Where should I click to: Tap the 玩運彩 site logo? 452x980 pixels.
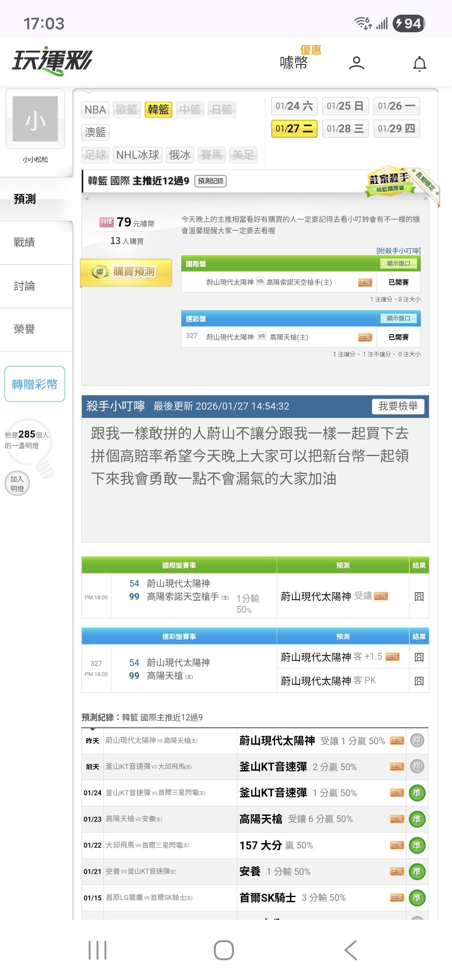[x=52, y=61]
